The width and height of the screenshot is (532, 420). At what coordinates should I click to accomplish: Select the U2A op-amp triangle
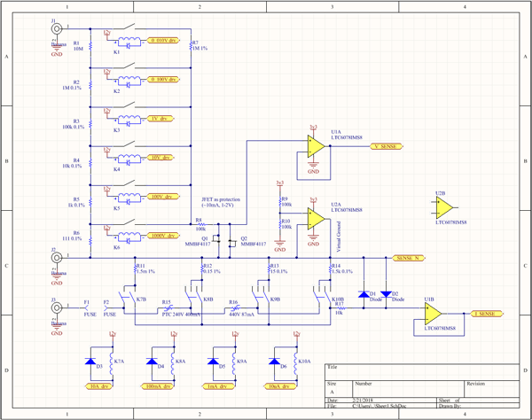316,219
